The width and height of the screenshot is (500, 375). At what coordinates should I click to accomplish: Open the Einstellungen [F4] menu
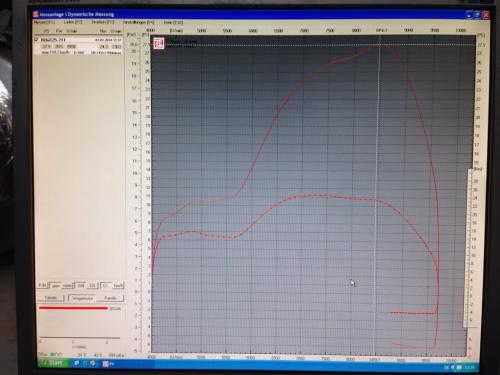pos(138,22)
